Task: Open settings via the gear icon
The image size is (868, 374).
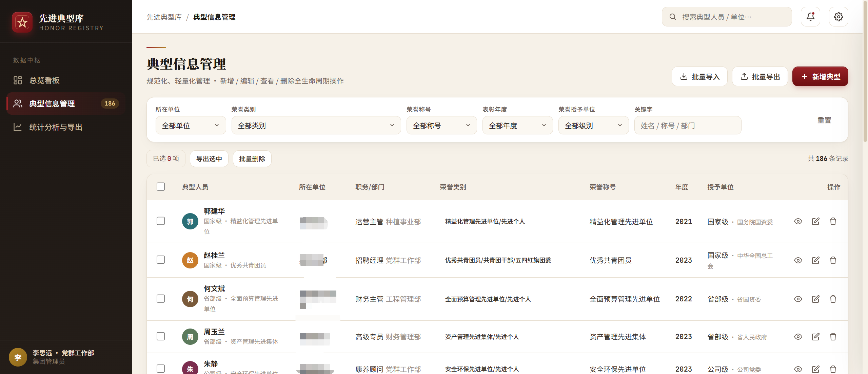Action: [x=839, y=17]
